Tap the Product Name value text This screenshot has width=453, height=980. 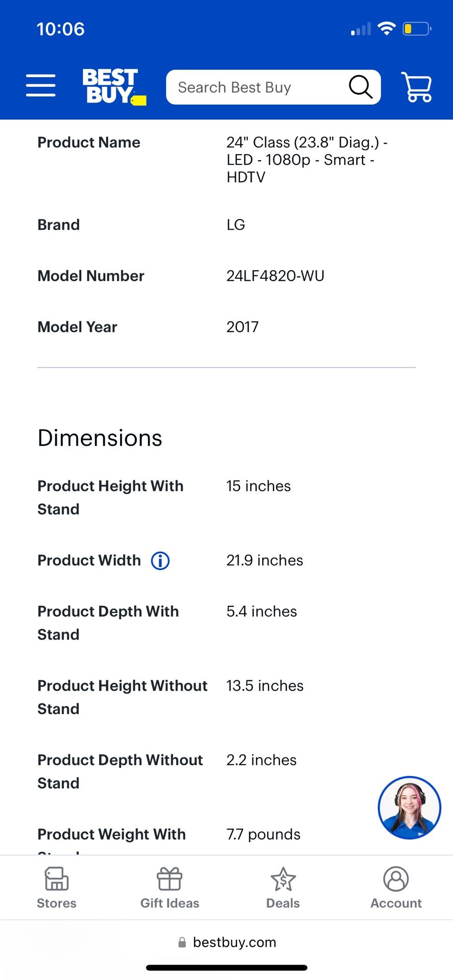(x=306, y=160)
